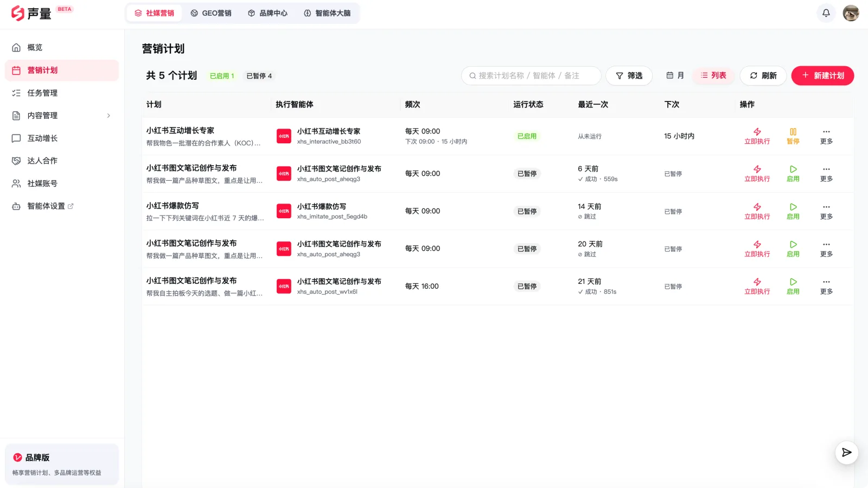The width and height of the screenshot is (868, 488).
Task: Enable the plan last run 6 天前
Action: pyautogui.click(x=793, y=174)
